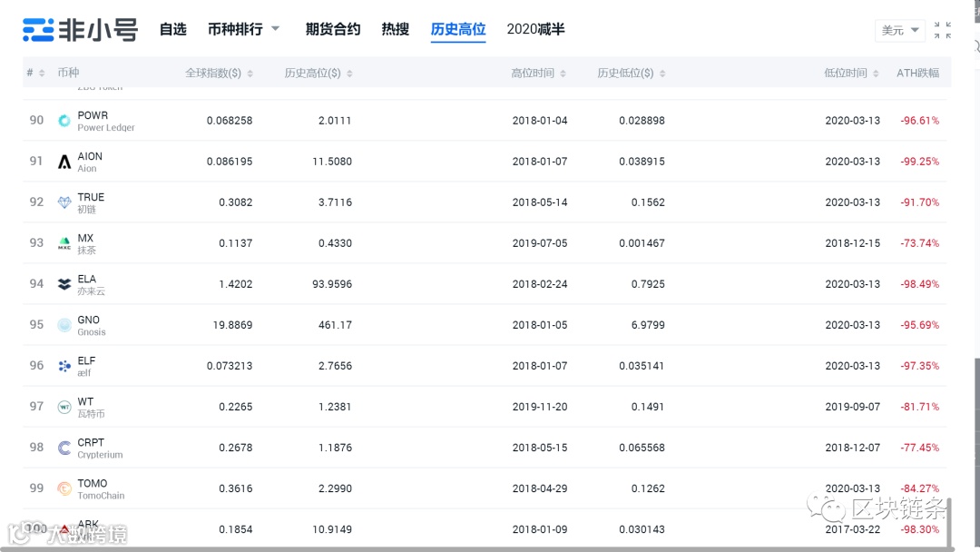
Task: Open the TomoChain coin link
Action: tap(101, 495)
